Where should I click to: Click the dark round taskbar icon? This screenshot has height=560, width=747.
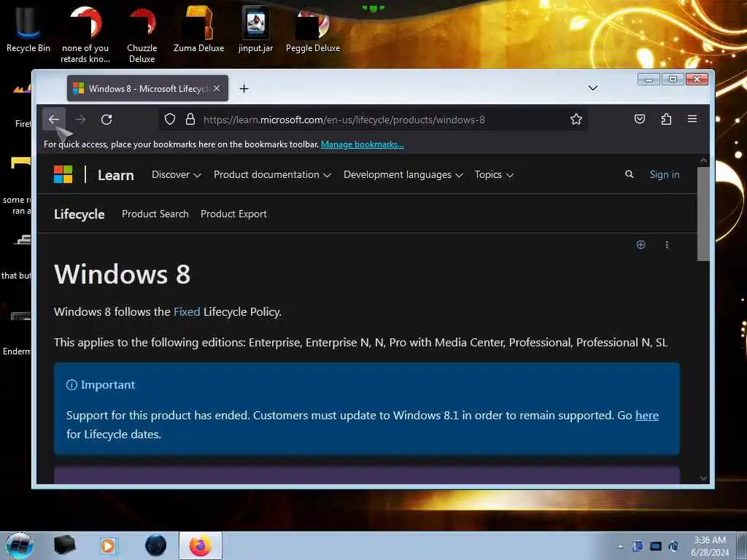156,545
